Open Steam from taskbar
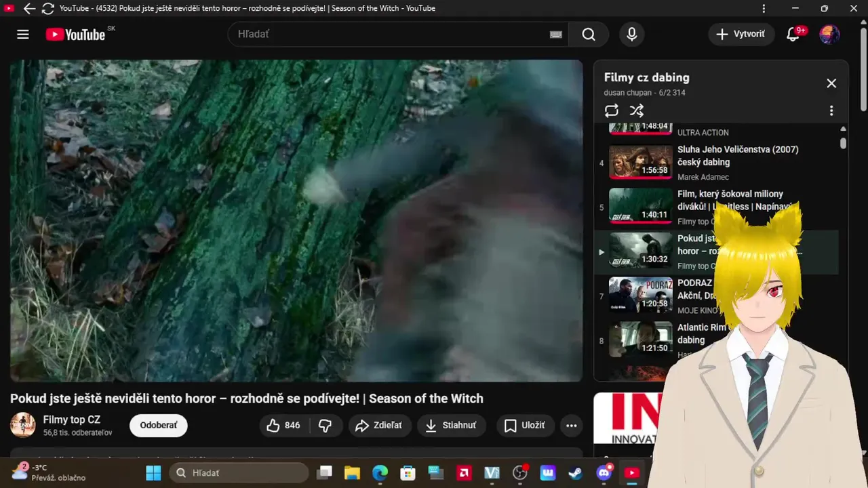 click(x=574, y=472)
